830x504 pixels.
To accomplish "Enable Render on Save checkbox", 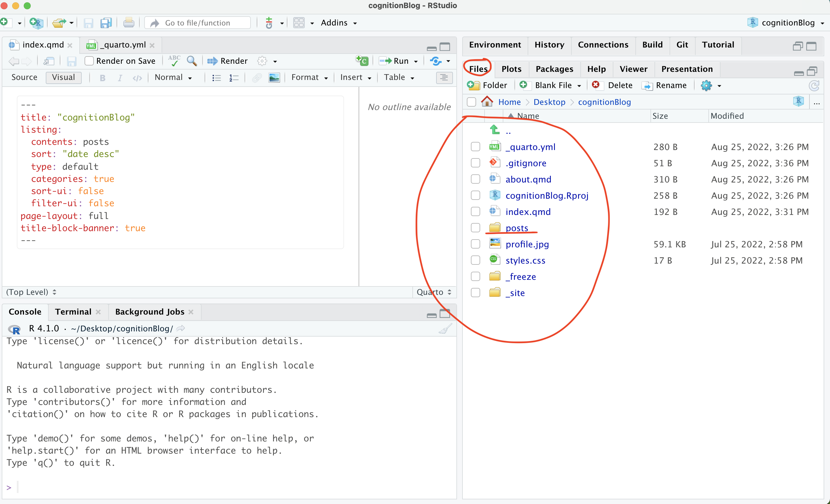I will pos(89,61).
